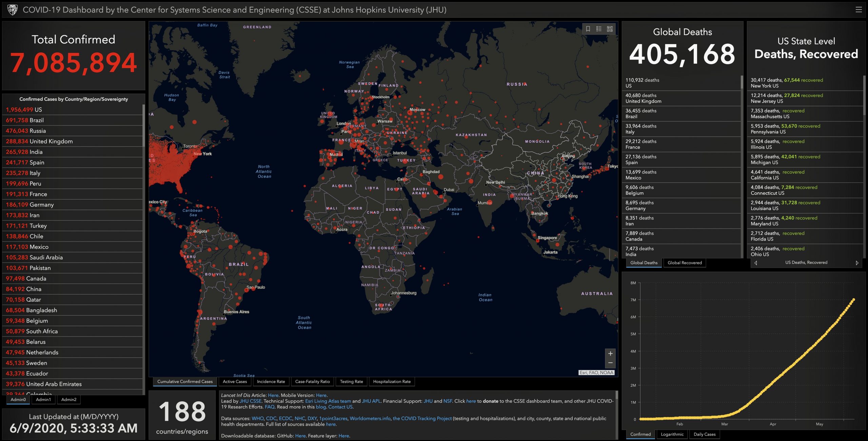
Task: Zoom out with the map minus button
Action: click(610, 363)
